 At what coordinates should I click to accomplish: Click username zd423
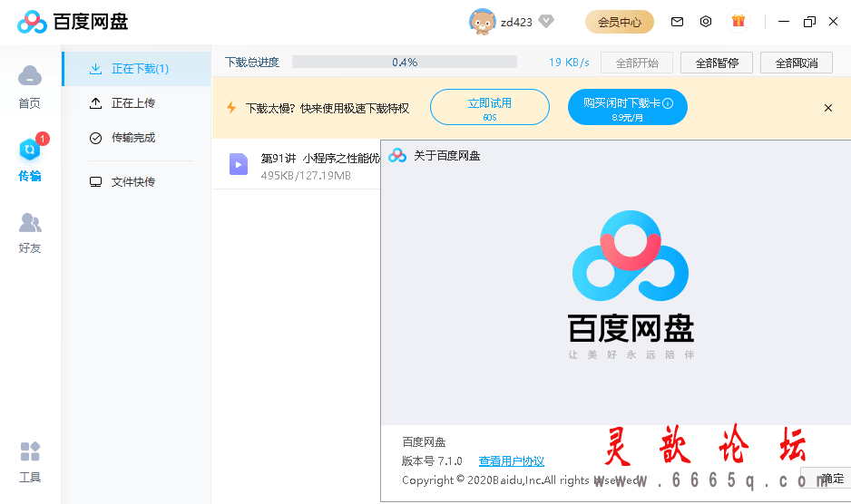516,23
